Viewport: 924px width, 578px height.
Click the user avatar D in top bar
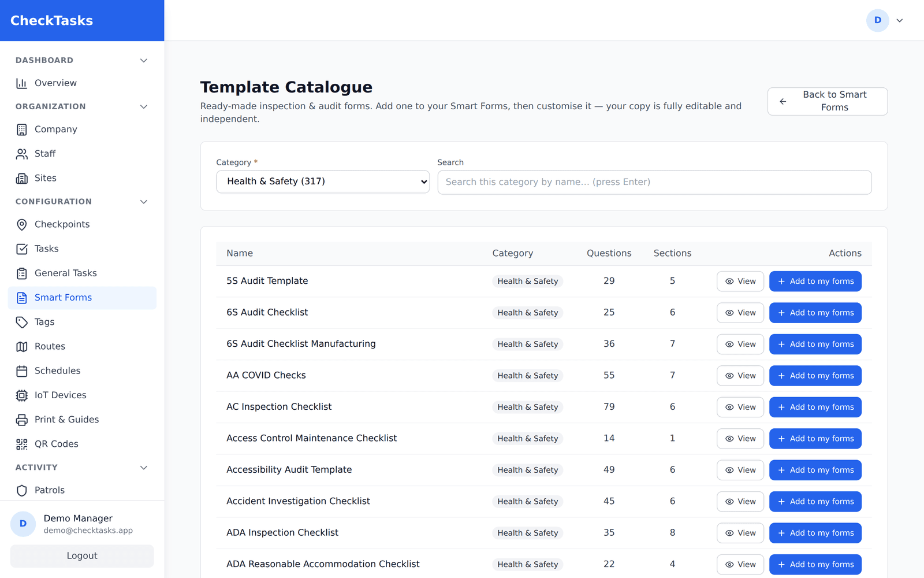click(x=877, y=20)
